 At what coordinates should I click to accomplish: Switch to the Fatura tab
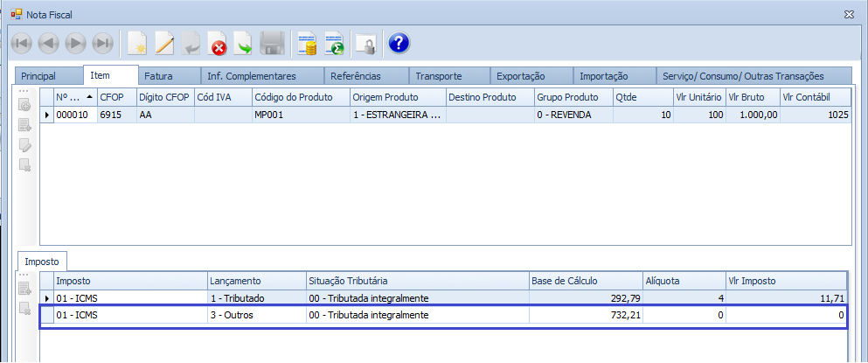click(158, 76)
